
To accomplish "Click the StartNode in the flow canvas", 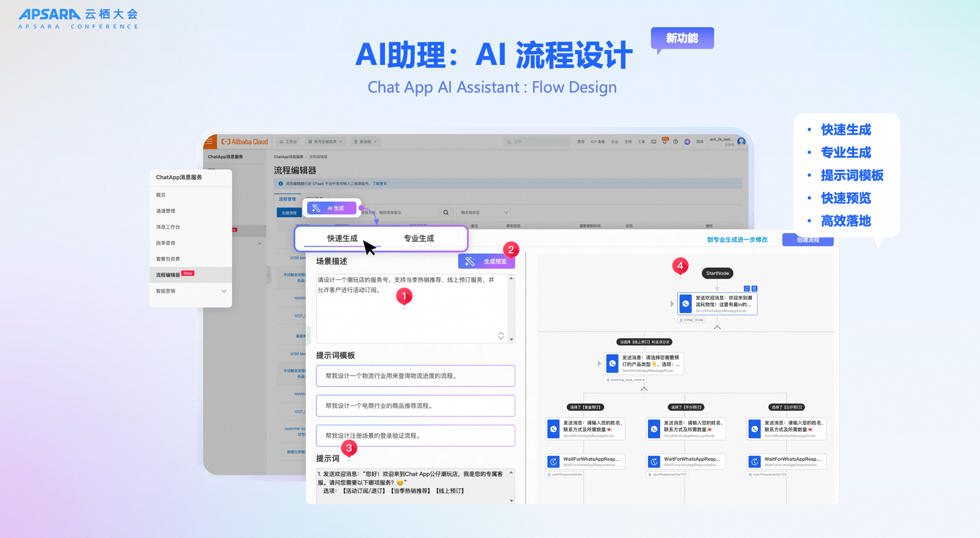I will point(717,273).
